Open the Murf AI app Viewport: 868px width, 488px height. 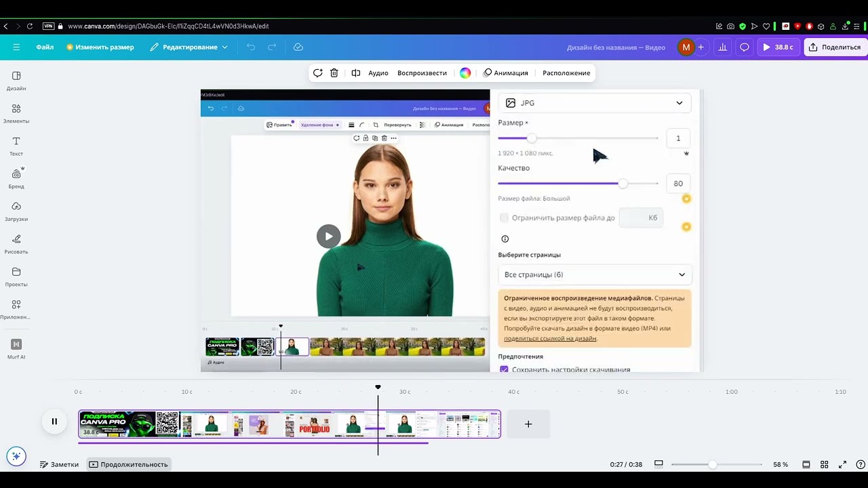click(x=16, y=349)
